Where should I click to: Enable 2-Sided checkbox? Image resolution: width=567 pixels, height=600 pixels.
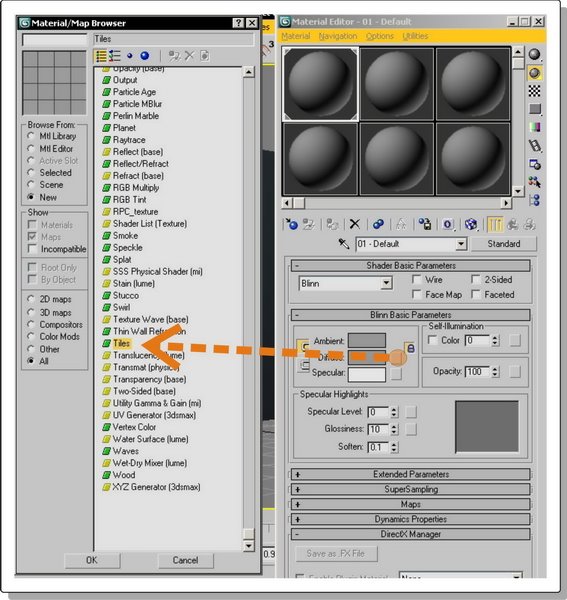point(475,279)
